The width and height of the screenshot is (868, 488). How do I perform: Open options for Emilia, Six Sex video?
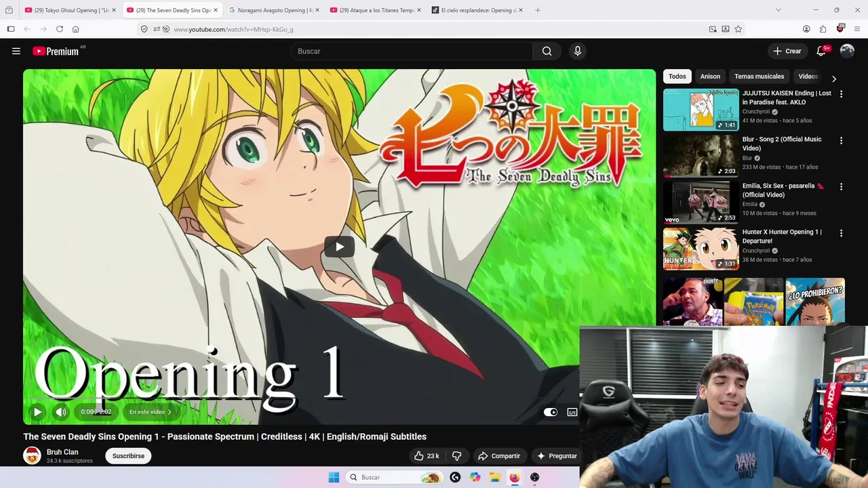coord(841,186)
